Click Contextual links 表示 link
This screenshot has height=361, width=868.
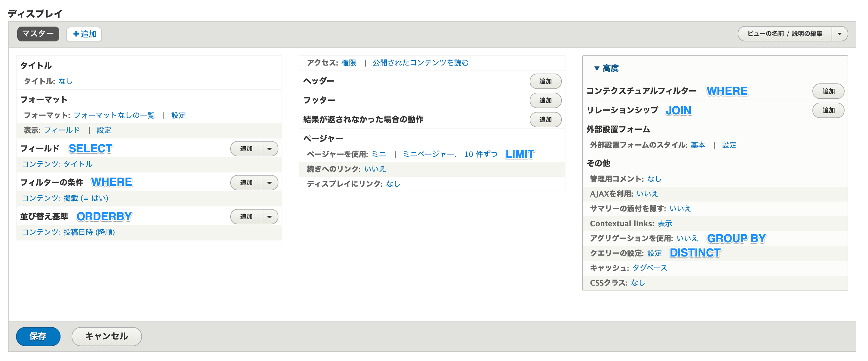[x=665, y=224]
